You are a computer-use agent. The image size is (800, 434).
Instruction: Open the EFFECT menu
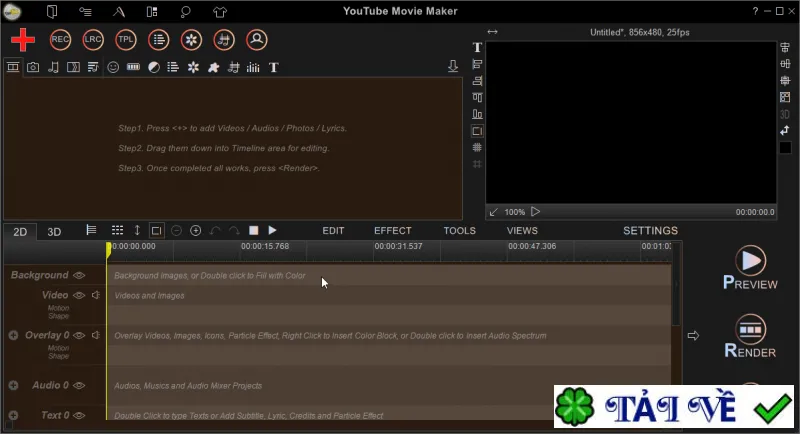click(x=392, y=231)
